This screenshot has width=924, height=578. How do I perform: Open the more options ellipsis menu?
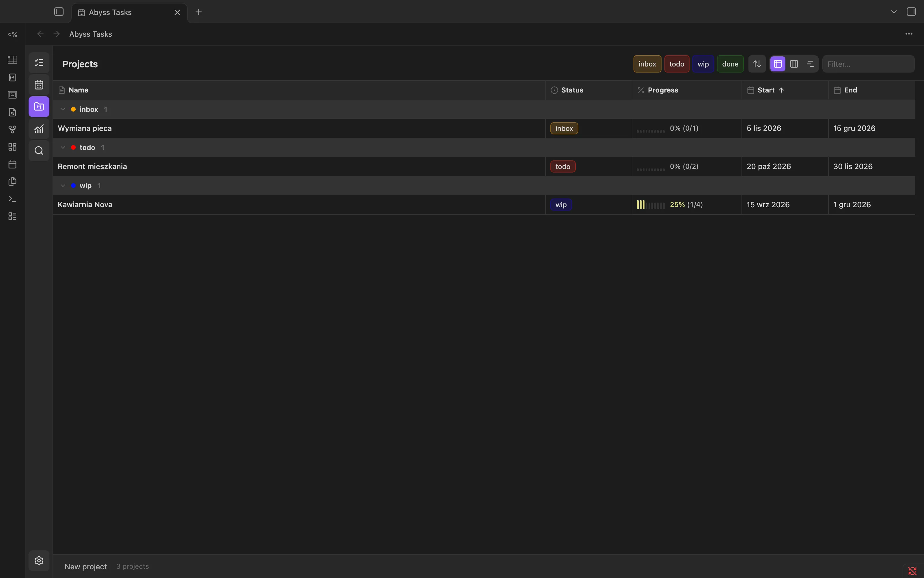pyautogui.click(x=909, y=34)
